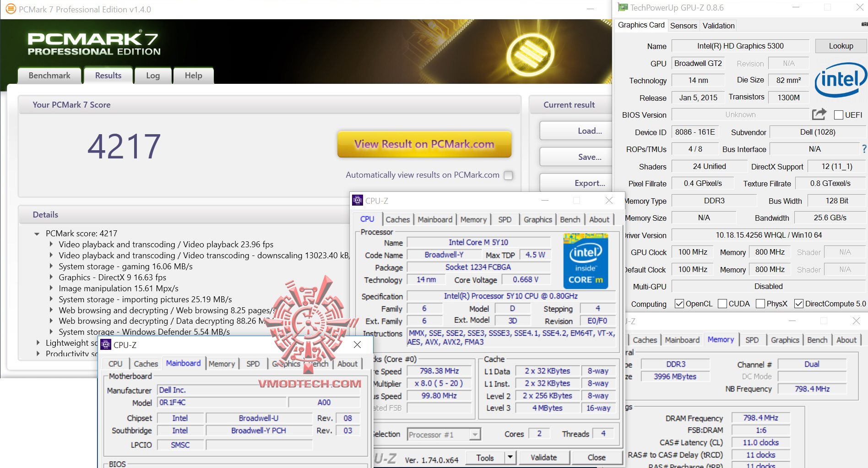Click the Core Voltage value 0.668 V
Image resolution: width=868 pixels, height=468 pixels.
tap(525, 279)
